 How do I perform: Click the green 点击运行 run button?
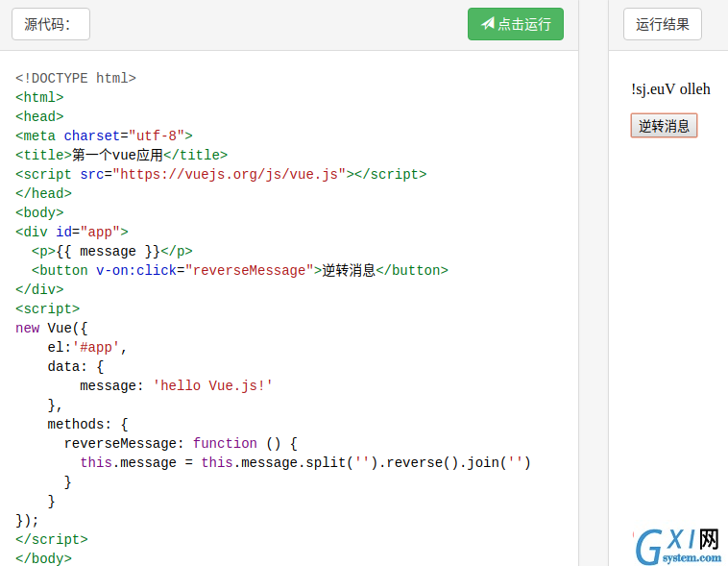click(x=516, y=24)
